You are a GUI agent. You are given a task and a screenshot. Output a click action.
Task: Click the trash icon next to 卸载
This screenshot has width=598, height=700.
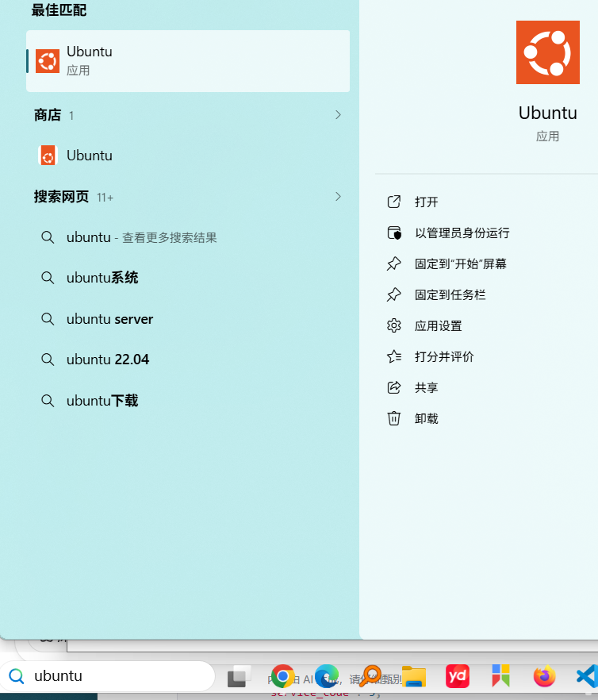(394, 418)
